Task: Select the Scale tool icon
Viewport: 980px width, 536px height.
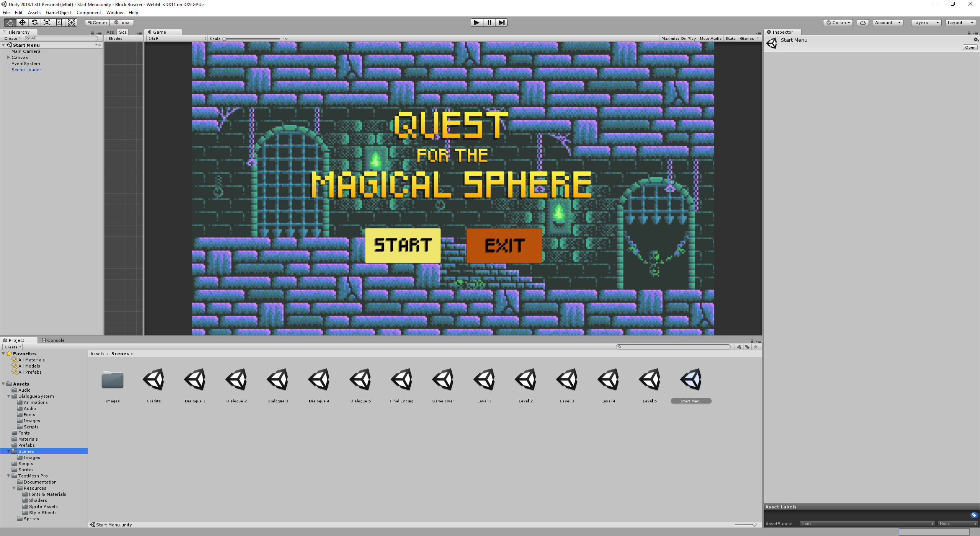Action: click(47, 23)
